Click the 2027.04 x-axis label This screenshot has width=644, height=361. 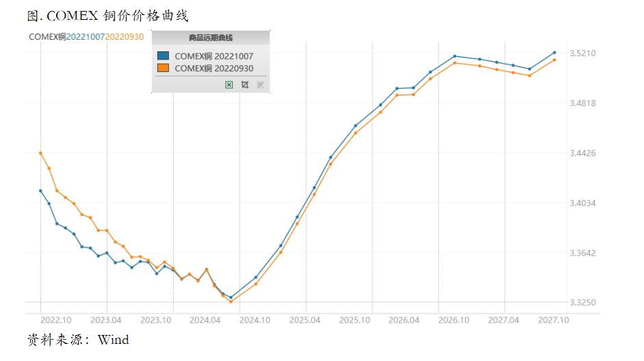point(504,320)
